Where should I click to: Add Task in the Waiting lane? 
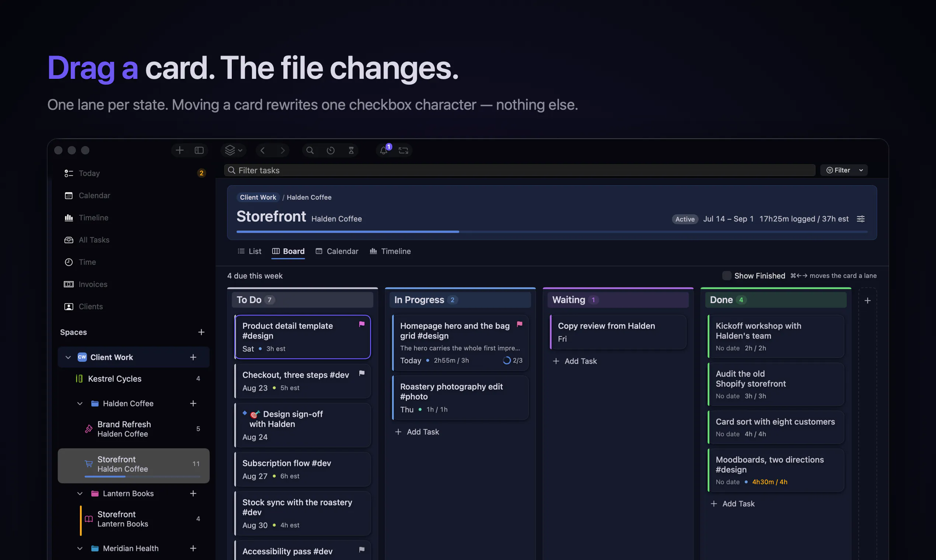tap(575, 361)
